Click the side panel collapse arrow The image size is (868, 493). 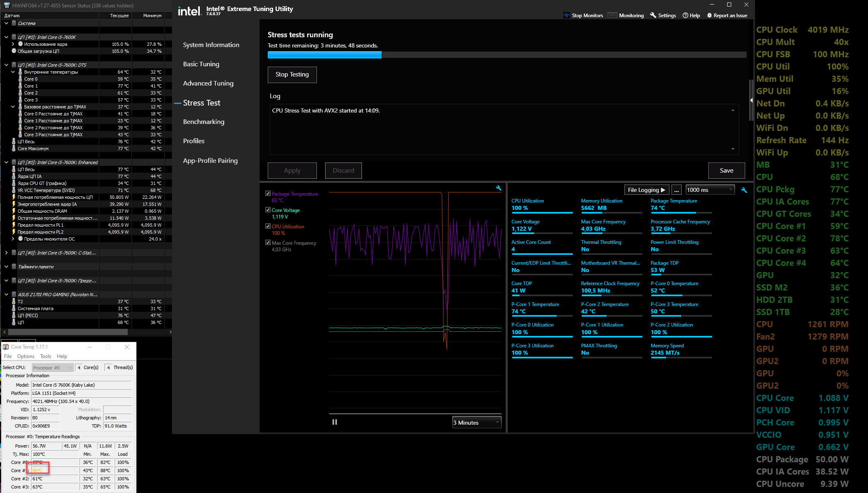tap(751, 100)
